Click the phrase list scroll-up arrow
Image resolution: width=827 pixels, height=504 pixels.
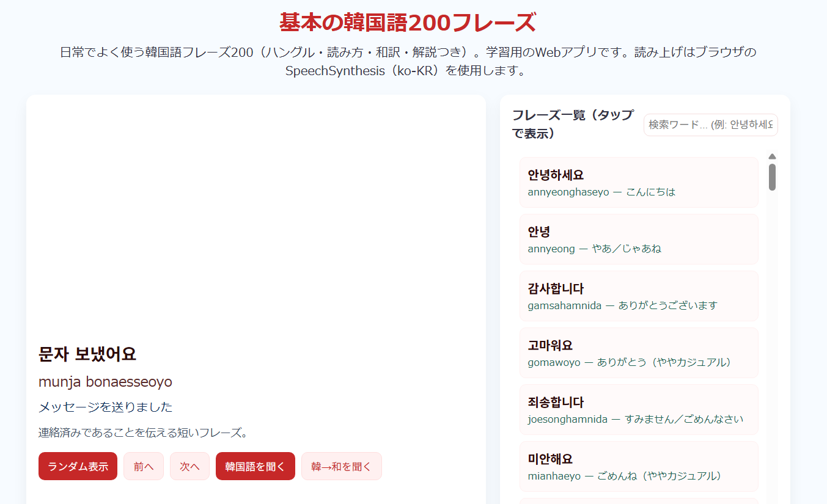772,156
